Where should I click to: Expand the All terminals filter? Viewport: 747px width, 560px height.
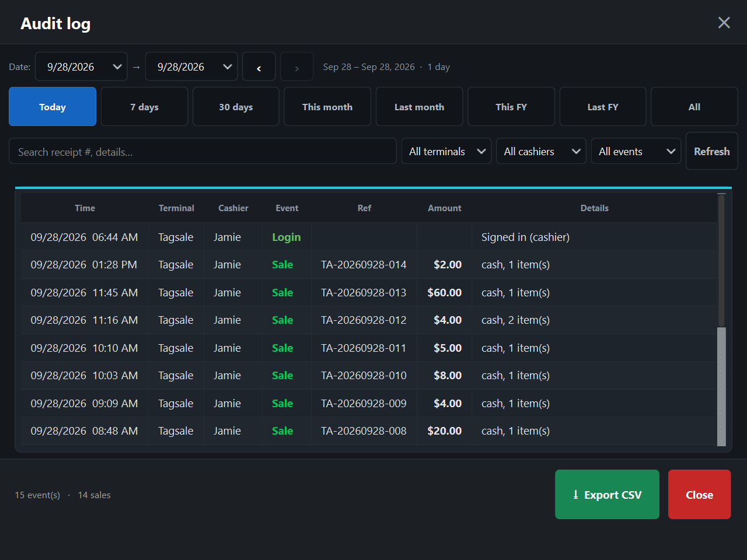click(x=446, y=151)
